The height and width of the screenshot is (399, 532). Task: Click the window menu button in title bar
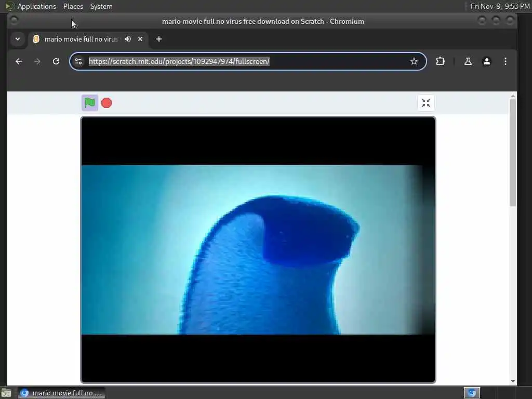tap(14, 21)
